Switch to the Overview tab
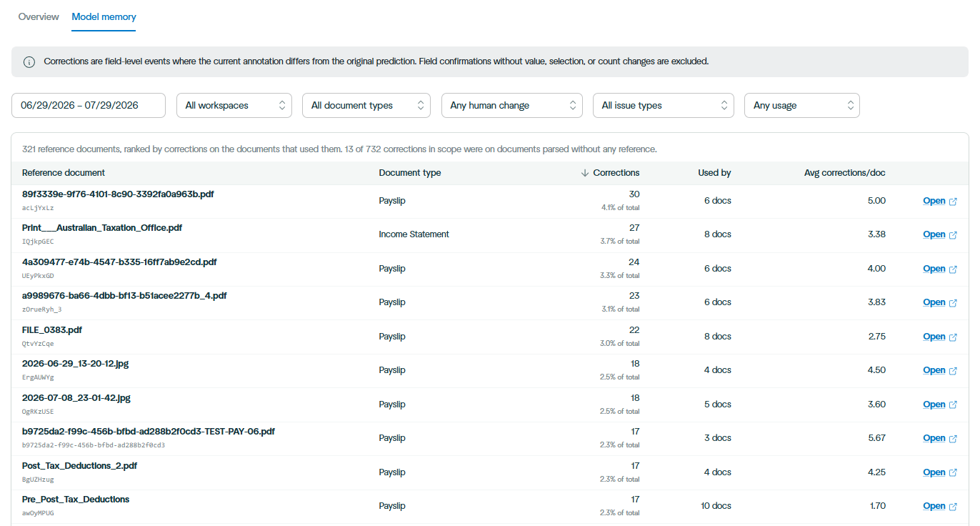 click(39, 16)
